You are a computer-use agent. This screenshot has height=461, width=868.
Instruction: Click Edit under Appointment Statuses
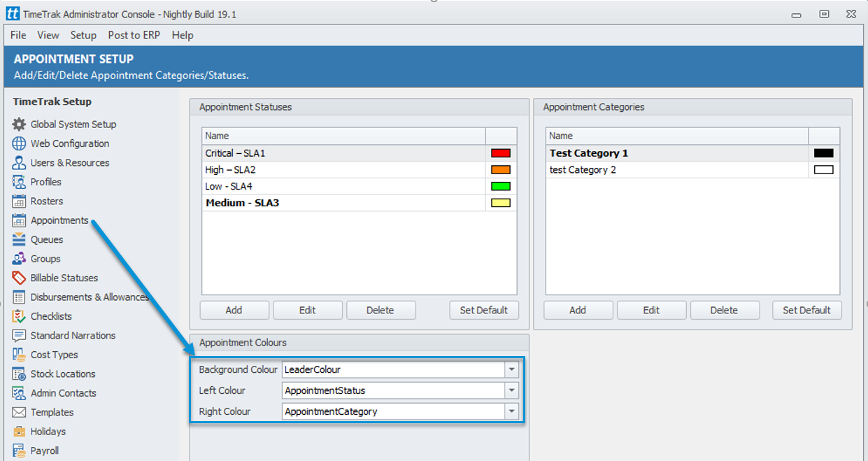tap(308, 310)
